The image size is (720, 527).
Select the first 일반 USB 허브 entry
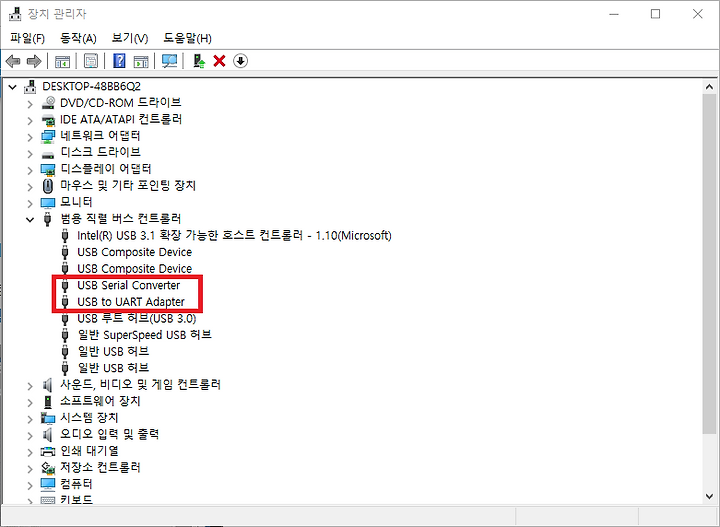click(113, 351)
